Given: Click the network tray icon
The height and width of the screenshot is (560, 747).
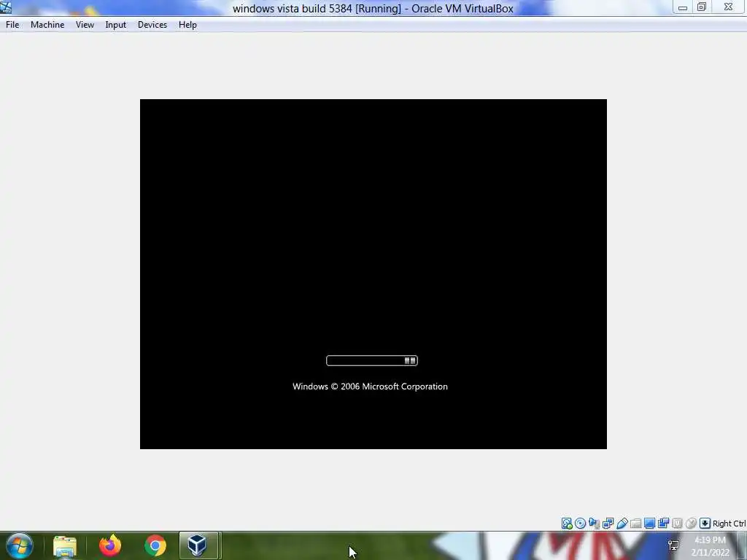Looking at the screenshot, I should [673, 545].
